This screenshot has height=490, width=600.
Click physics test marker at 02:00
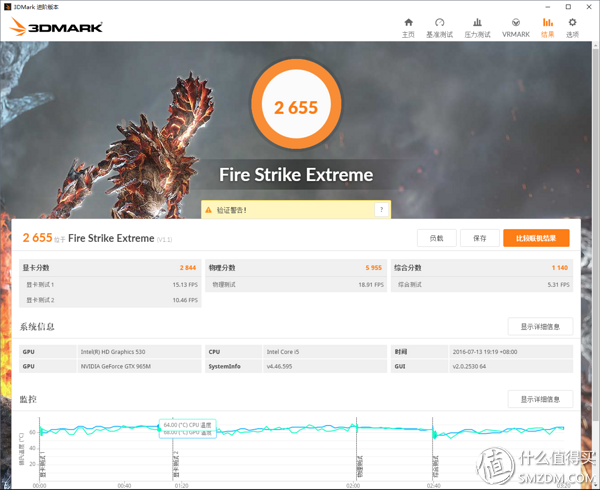(x=359, y=467)
